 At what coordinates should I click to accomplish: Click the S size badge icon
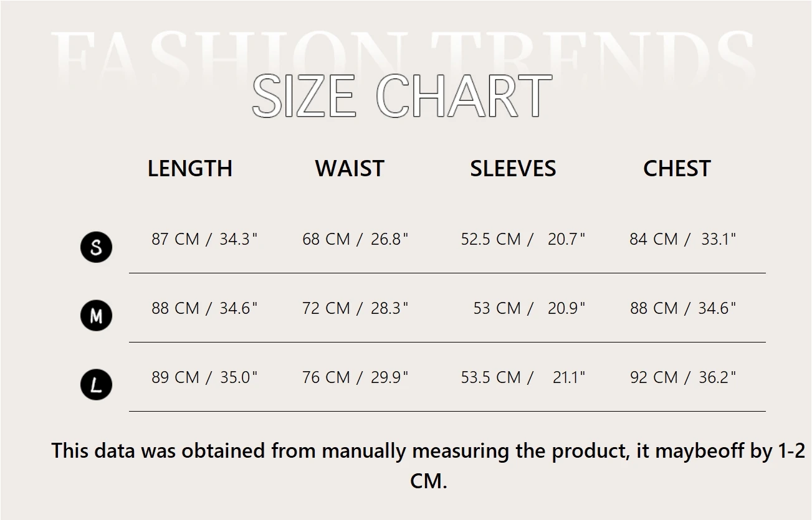96,247
